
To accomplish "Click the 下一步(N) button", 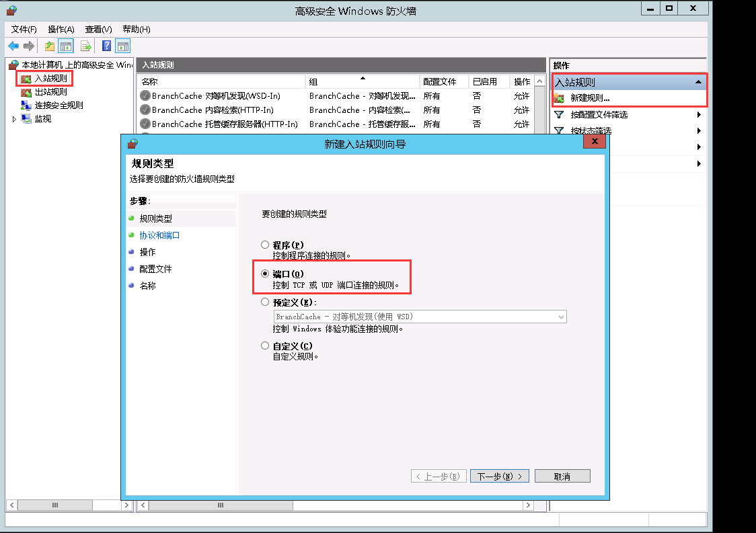I will tap(499, 475).
